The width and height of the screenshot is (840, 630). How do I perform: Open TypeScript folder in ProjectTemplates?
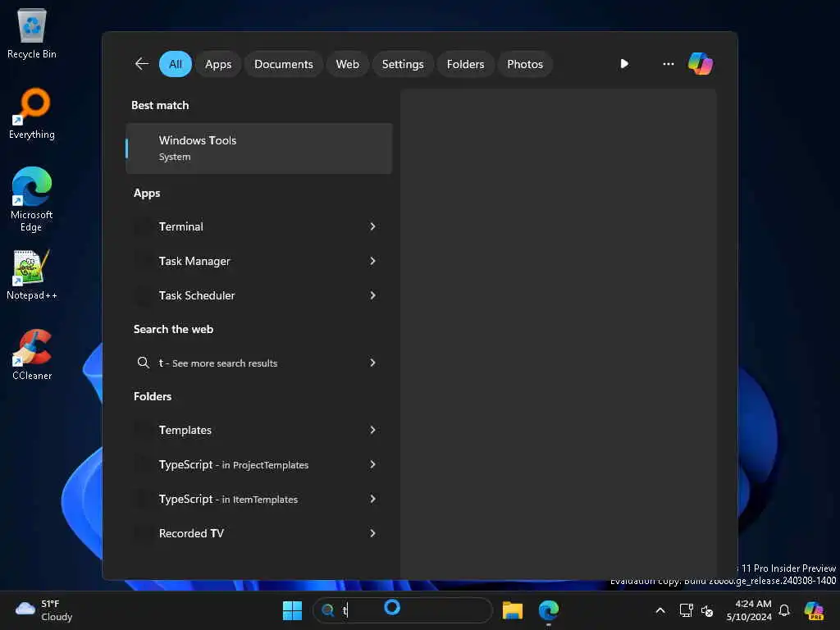258,464
